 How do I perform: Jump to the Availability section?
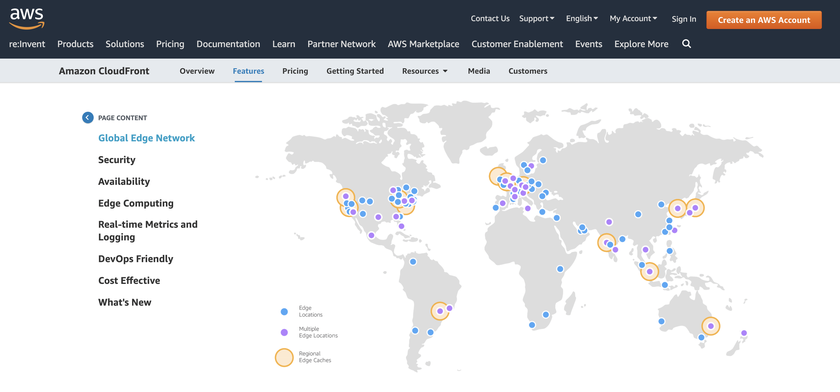(x=124, y=182)
